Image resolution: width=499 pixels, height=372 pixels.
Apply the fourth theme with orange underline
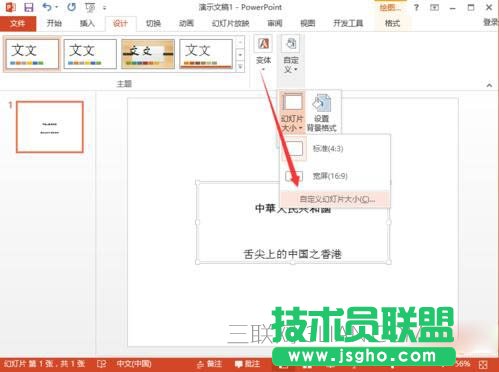(206, 54)
